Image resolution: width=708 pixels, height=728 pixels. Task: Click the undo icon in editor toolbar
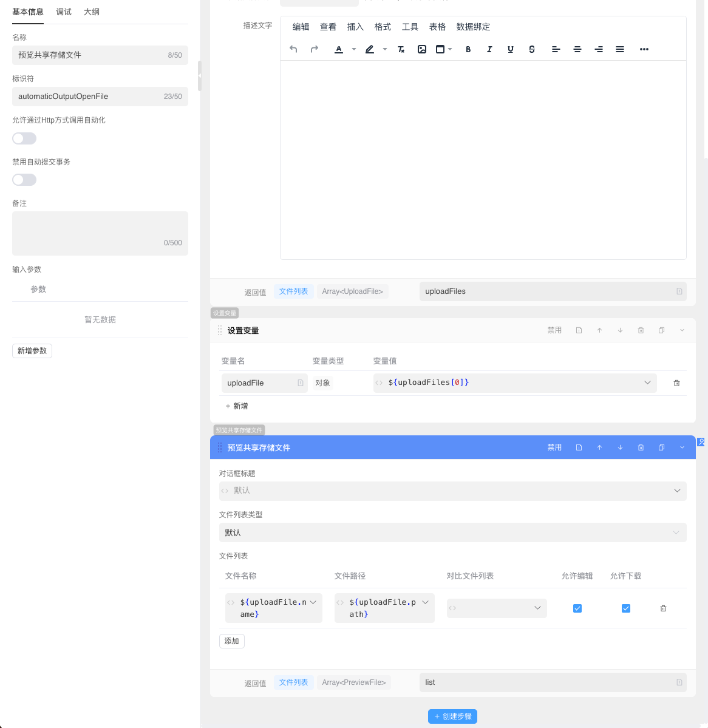point(293,49)
